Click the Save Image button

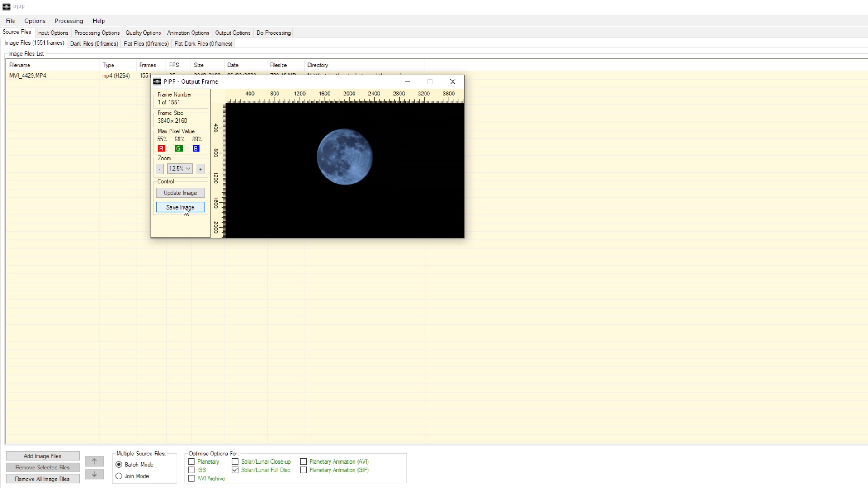[180, 207]
